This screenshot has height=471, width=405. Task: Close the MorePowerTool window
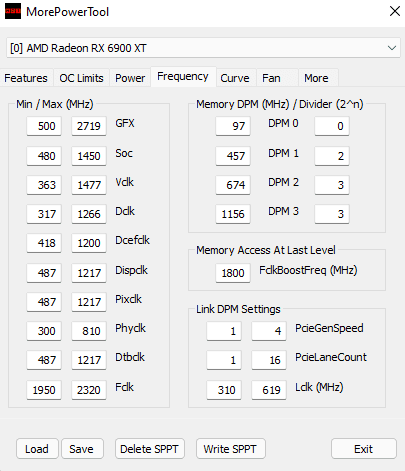395,11
